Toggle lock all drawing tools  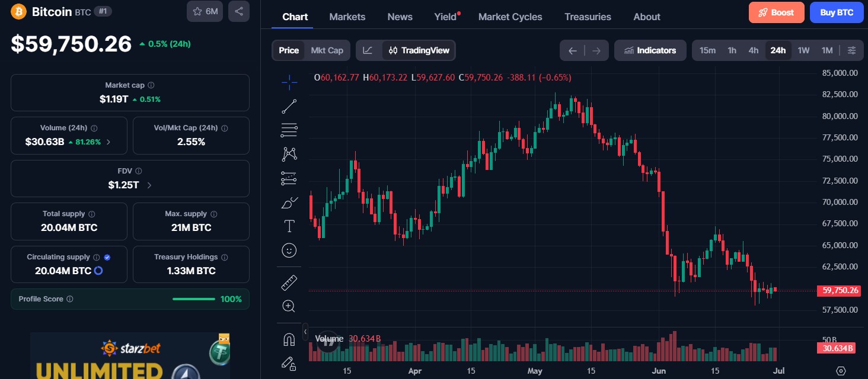pos(289,363)
